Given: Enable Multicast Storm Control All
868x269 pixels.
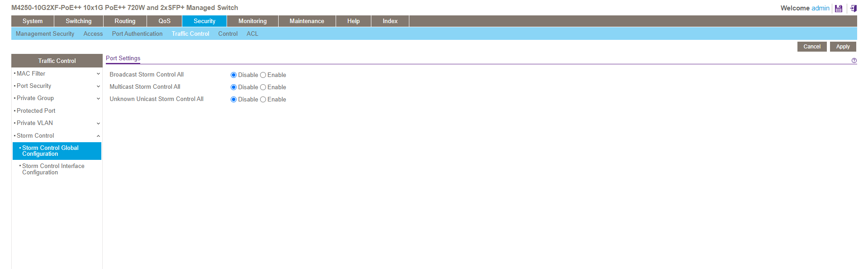Looking at the screenshot, I should pyautogui.click(x=263, y=87).
